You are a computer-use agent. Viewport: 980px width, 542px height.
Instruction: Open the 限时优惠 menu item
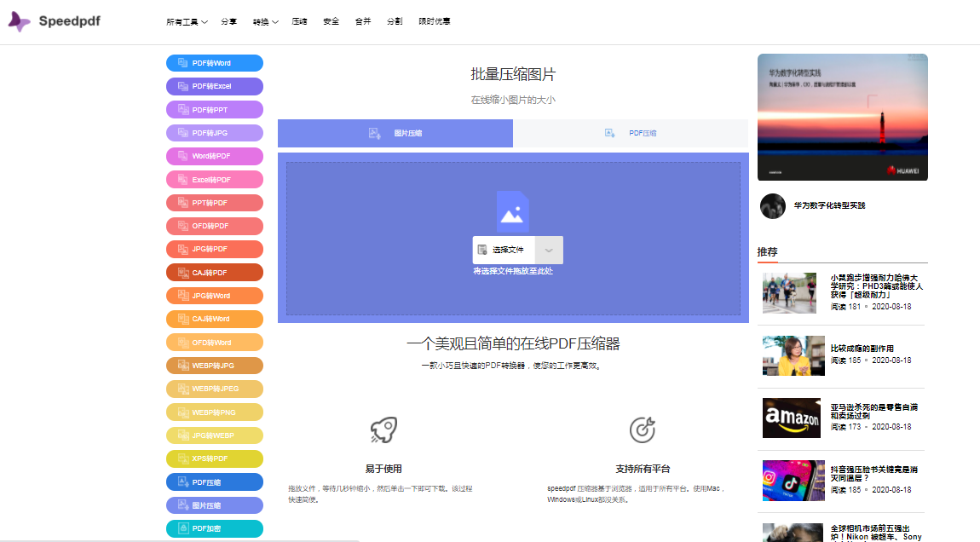[435, 22]
